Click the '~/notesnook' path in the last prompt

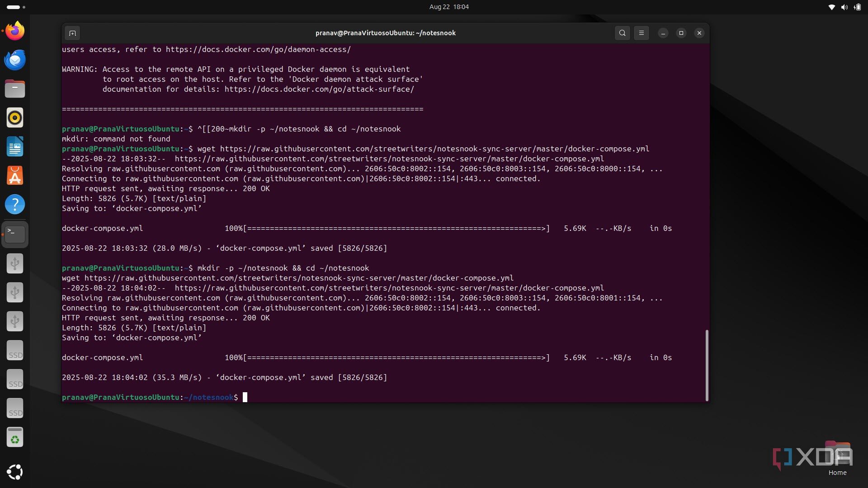(x=208, y=397)
